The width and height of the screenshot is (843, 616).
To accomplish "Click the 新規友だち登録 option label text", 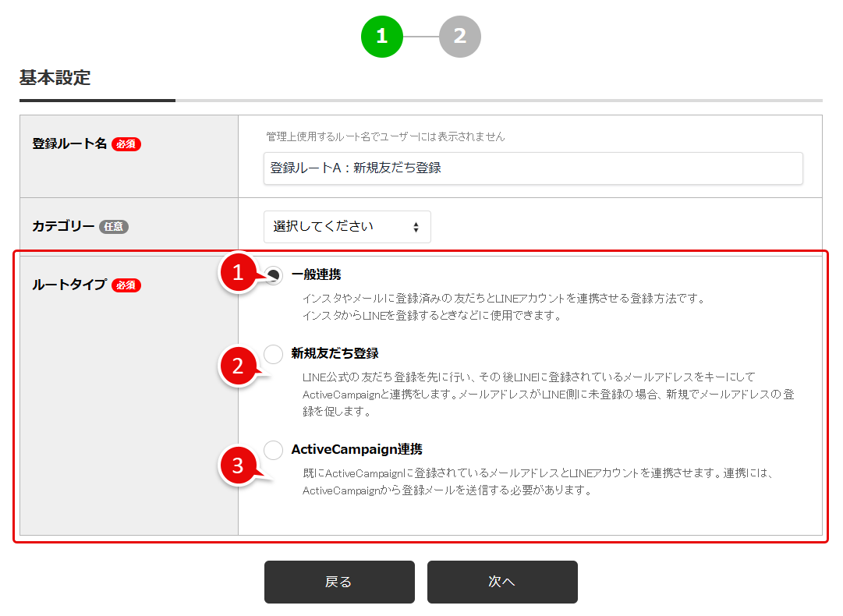I will pyautogui.click(x=335, y=353).
